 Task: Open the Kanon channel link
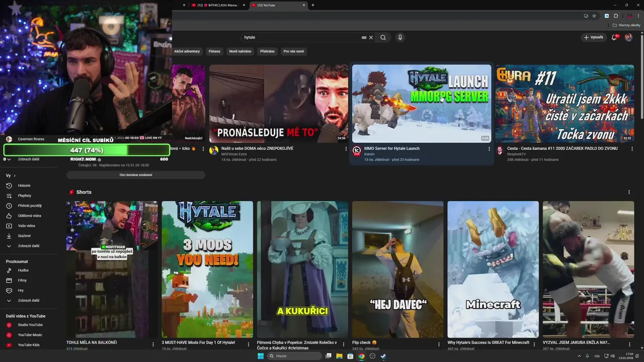coord(369,154)
